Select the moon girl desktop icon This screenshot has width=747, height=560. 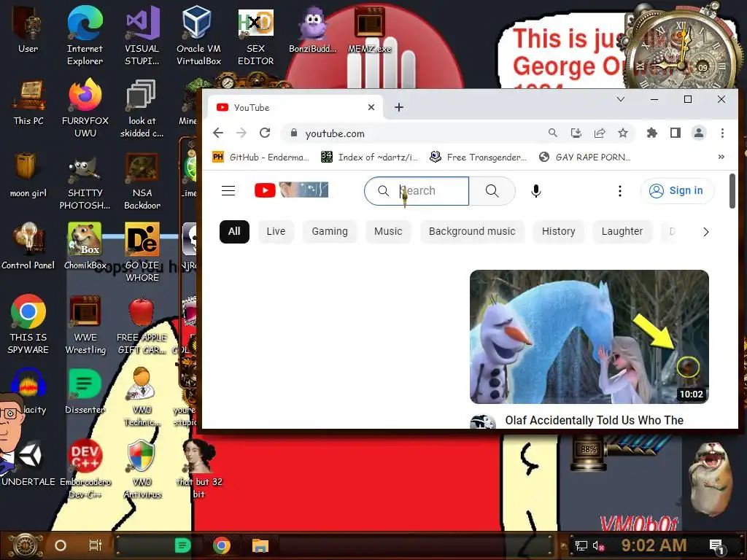pos(28,174)
